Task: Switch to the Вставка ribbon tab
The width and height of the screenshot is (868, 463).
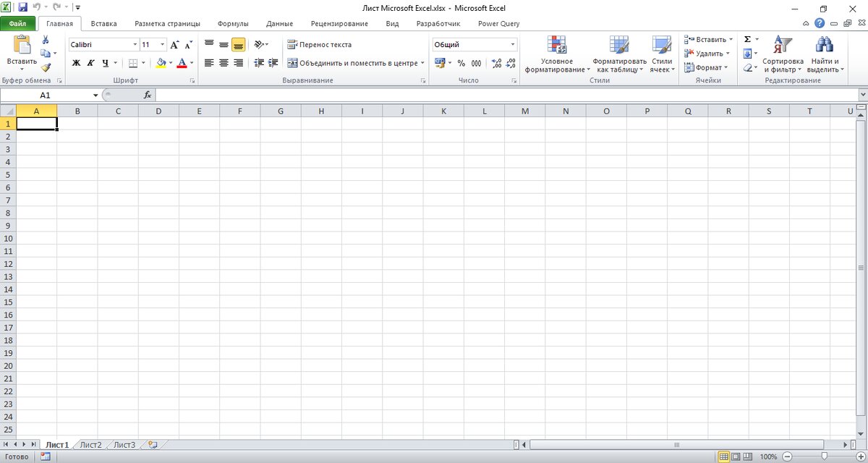Action: tap(103, 23)
